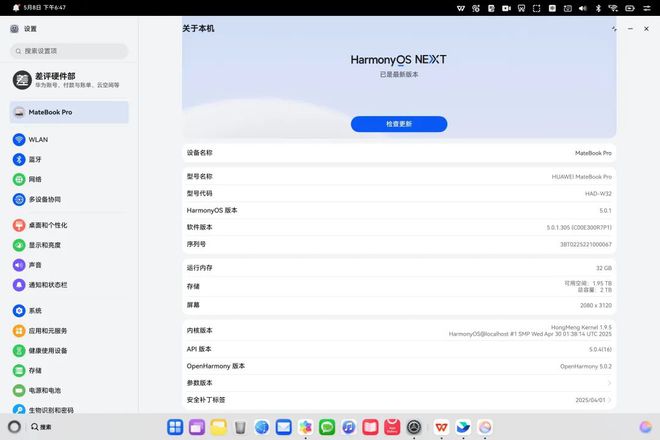This screenshot has width=660, height=440.
Task: Click the HongMeng Kernel 1.9.5 text
Action: [581, 327]
